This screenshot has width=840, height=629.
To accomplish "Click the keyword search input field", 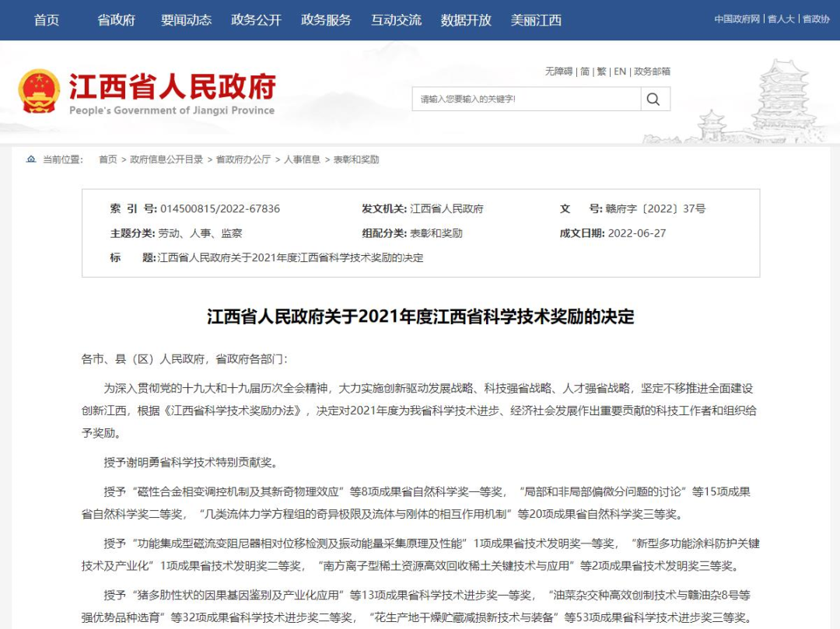I will point(527,99).
